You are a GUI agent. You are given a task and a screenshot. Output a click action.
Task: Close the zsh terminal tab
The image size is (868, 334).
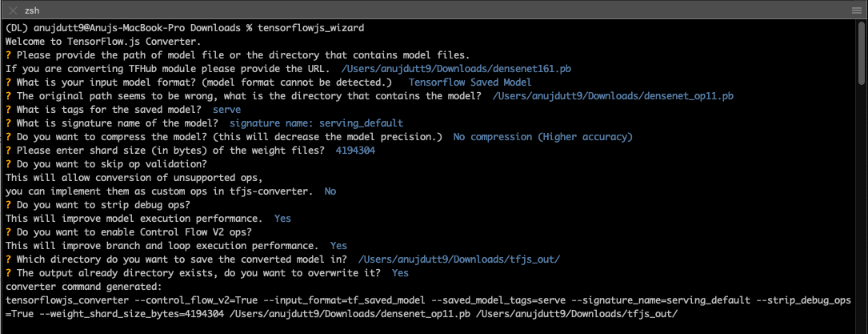[x=13, y=10]
